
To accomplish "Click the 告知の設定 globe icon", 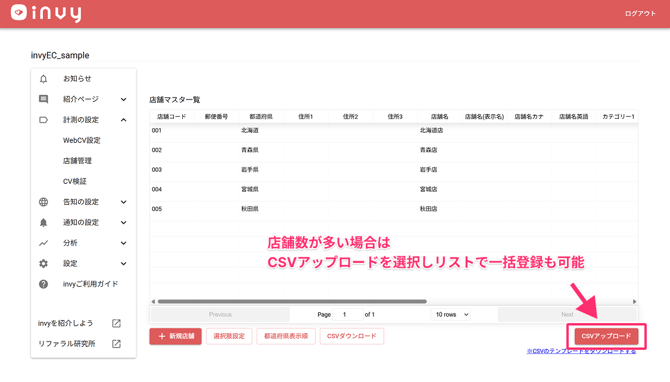I will pos(43,202).
